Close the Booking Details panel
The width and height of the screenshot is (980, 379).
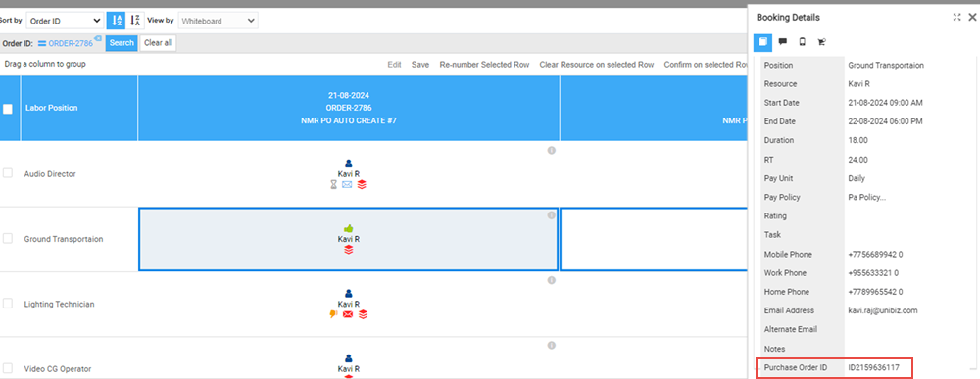coord(972,18)
